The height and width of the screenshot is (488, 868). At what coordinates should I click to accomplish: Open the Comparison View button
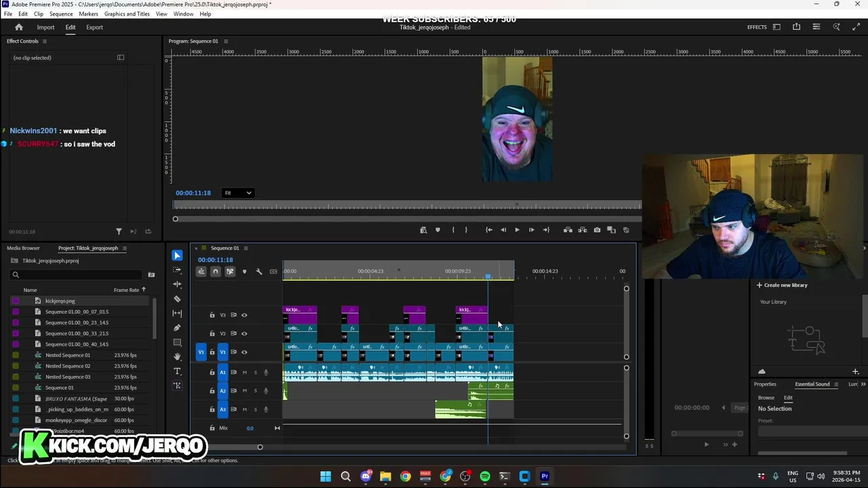pos(611,230)
